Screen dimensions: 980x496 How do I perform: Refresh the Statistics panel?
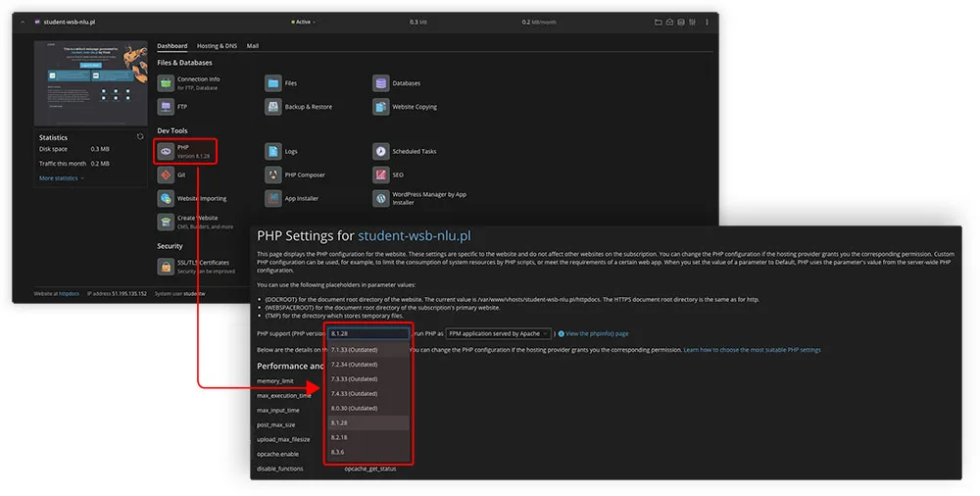140,137
